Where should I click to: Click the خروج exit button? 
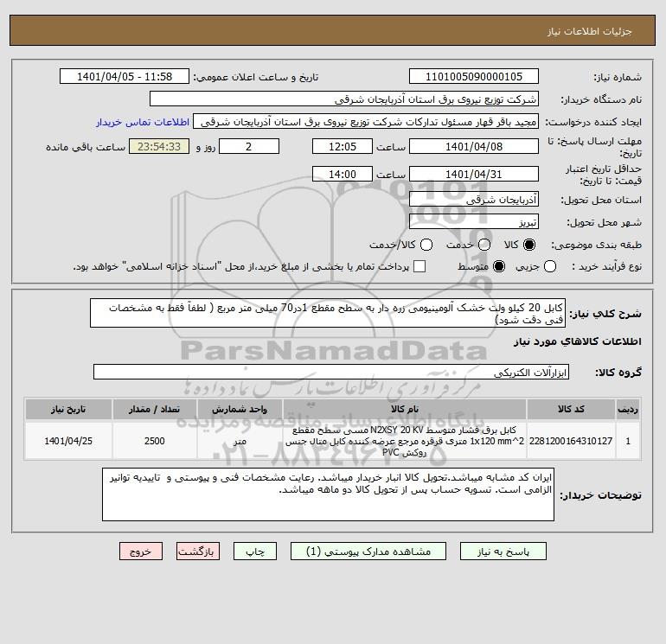(141, 551)
